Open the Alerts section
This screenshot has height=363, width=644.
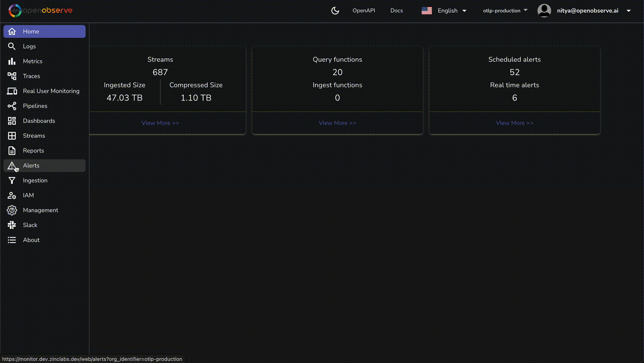click(x=31, y=165)
